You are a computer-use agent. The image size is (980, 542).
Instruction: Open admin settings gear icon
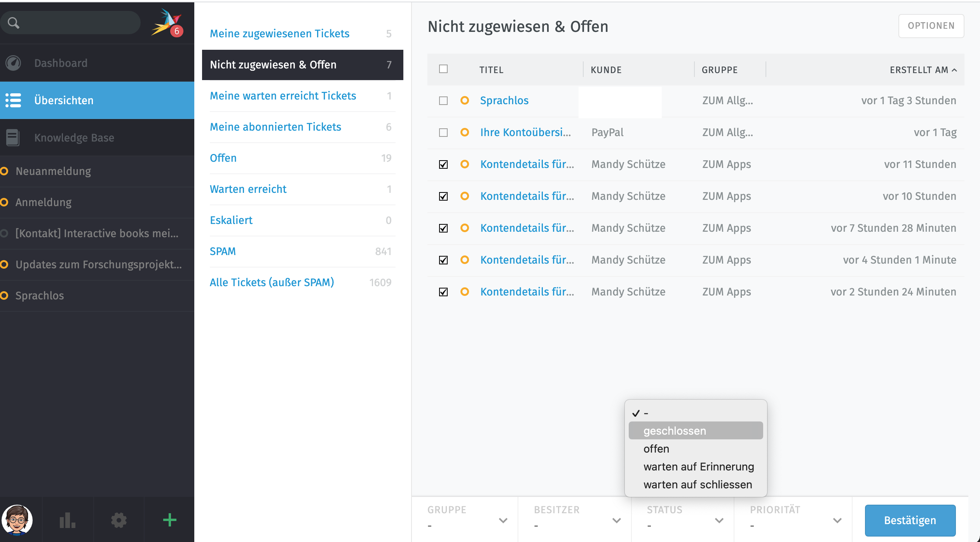click(x=119, y=520)
